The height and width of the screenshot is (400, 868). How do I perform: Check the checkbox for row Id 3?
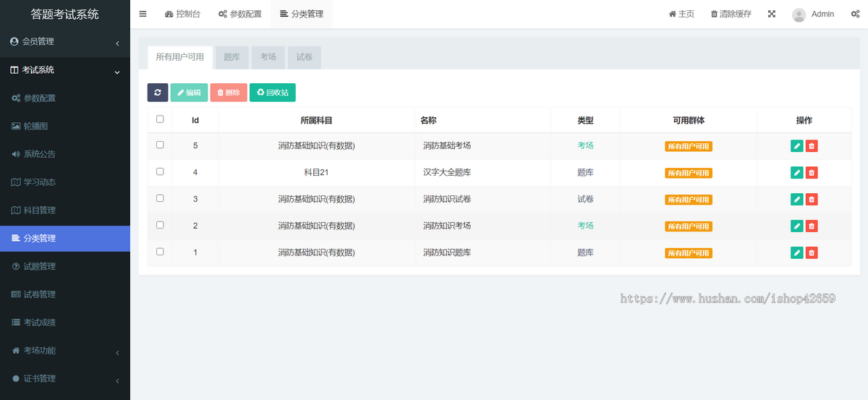(160, 198)
